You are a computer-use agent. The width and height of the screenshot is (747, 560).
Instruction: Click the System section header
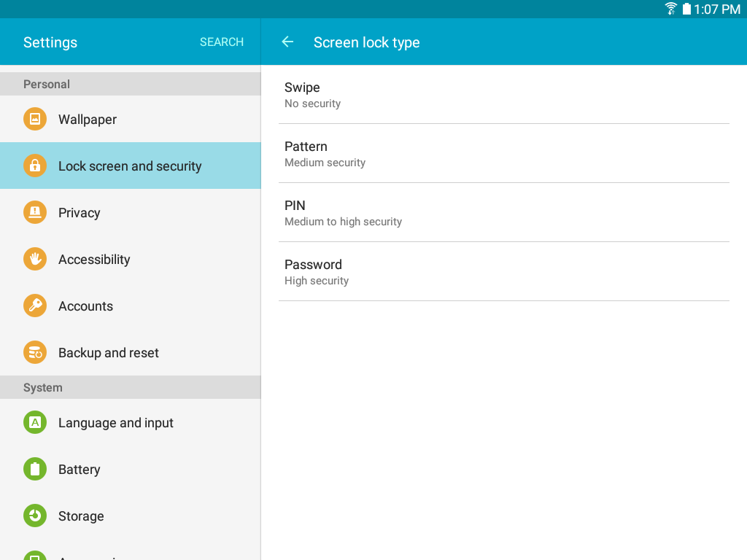(x=131, y=387)
